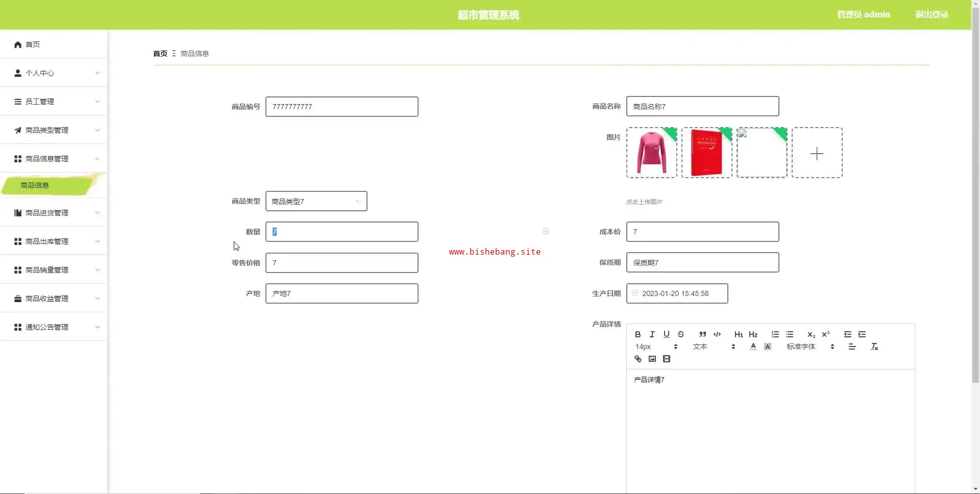Open the 商品类型 select dropdown

(316, 201)
